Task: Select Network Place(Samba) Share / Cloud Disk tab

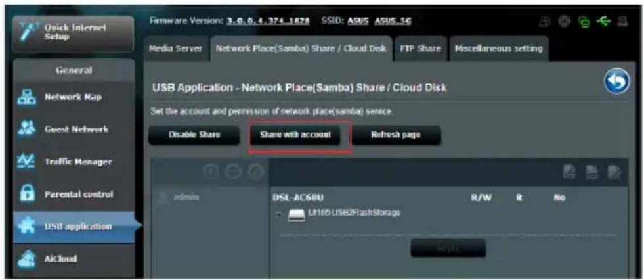Action: tap(301, 49)
